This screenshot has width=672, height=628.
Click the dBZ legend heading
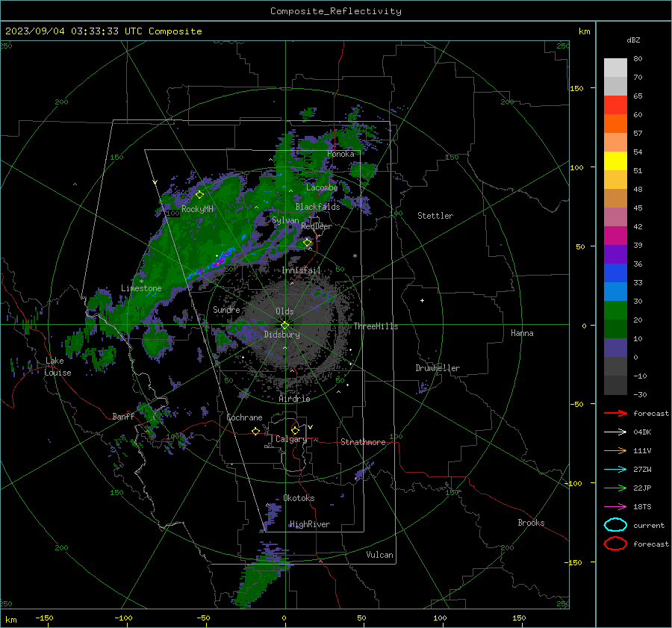[x=633, y=40]
